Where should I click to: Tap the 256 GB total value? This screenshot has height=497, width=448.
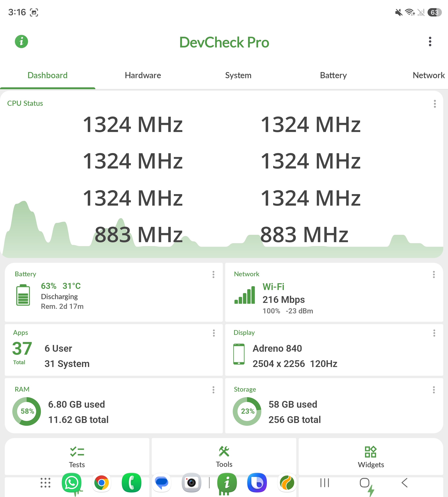pos(294,420)
